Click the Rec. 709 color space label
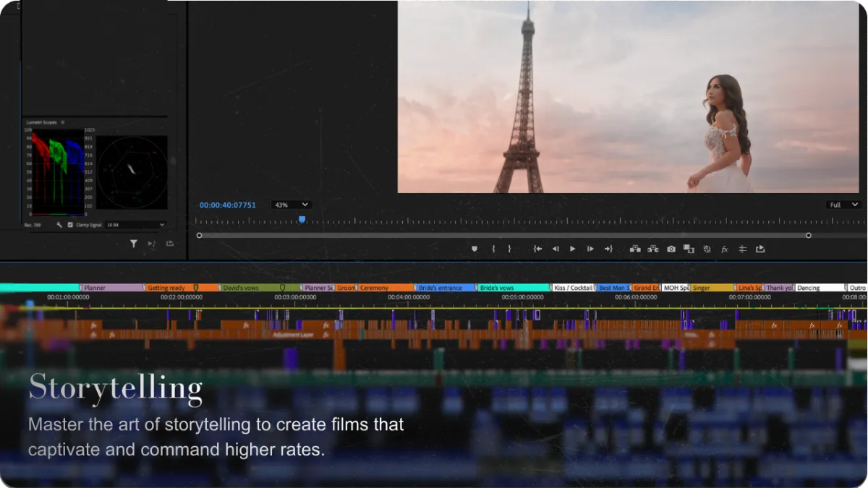868x488 pixels. [33, 225]
